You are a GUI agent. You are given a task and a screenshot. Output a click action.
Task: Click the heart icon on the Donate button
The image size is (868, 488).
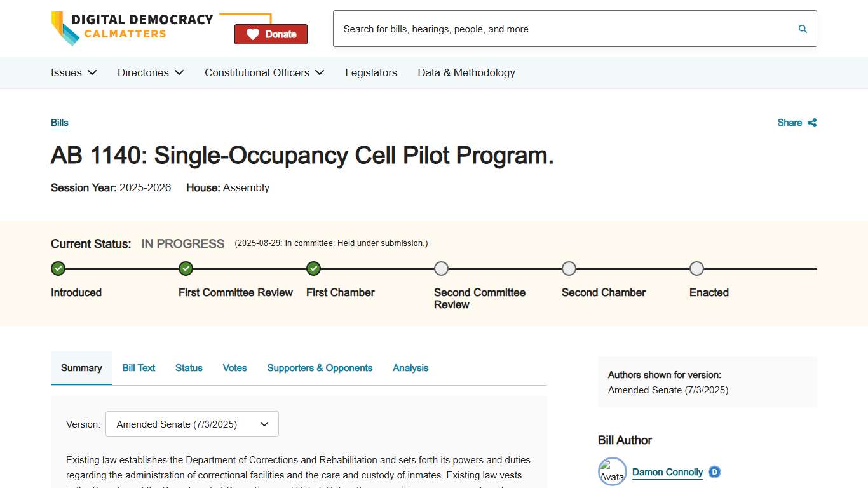pyautogui.click(x=254, y=34)
